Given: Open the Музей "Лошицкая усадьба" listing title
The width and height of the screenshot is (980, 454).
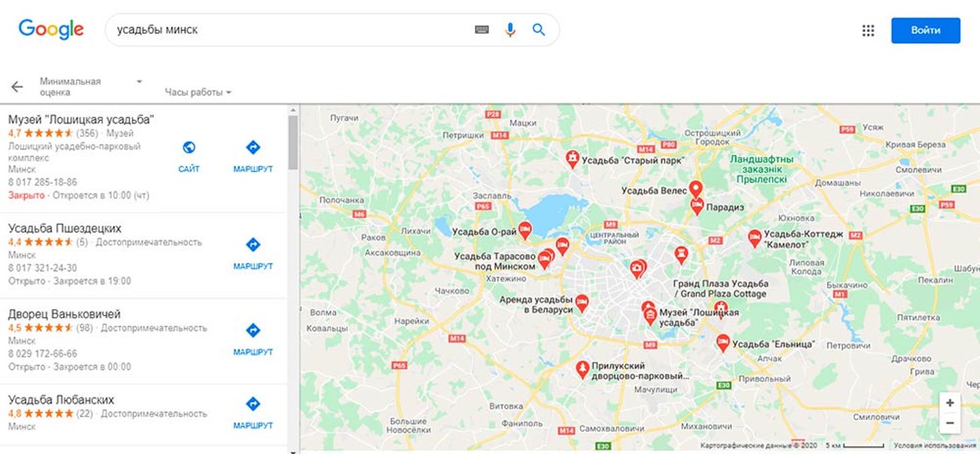Looking at the screenshot, I should coord(81,119).
